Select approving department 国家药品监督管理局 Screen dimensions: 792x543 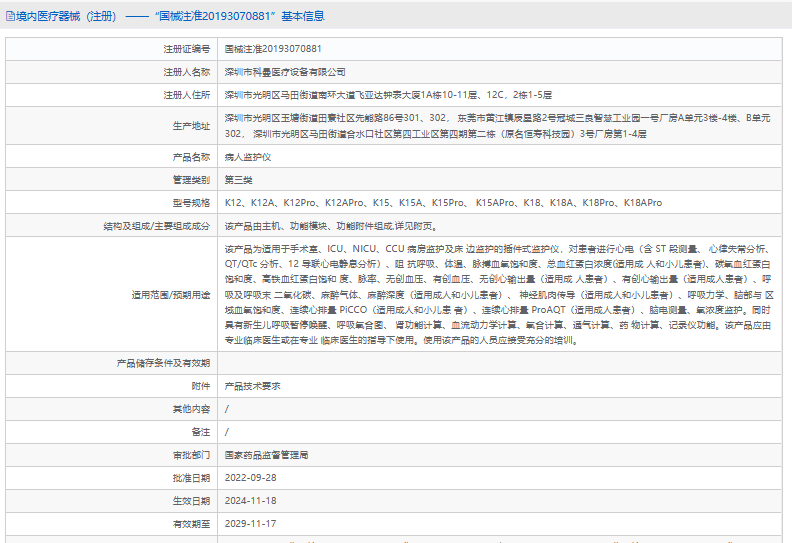(266, 455)
